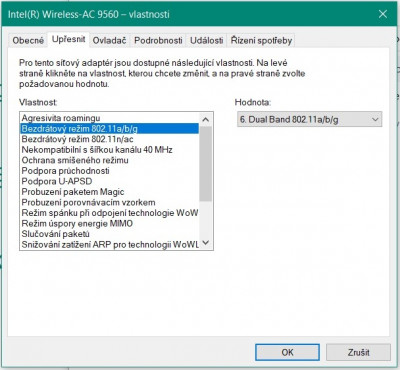Click the property list scroll up arrow
The image size is (400, 370).
[x=206, y=119]
